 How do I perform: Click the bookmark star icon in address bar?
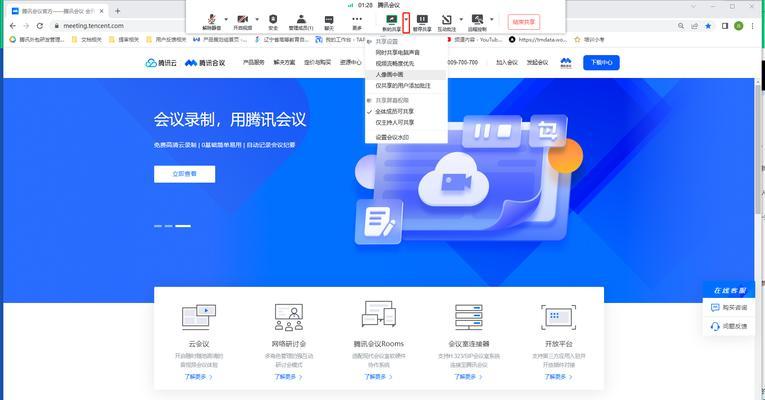click(x=708, y=26)
